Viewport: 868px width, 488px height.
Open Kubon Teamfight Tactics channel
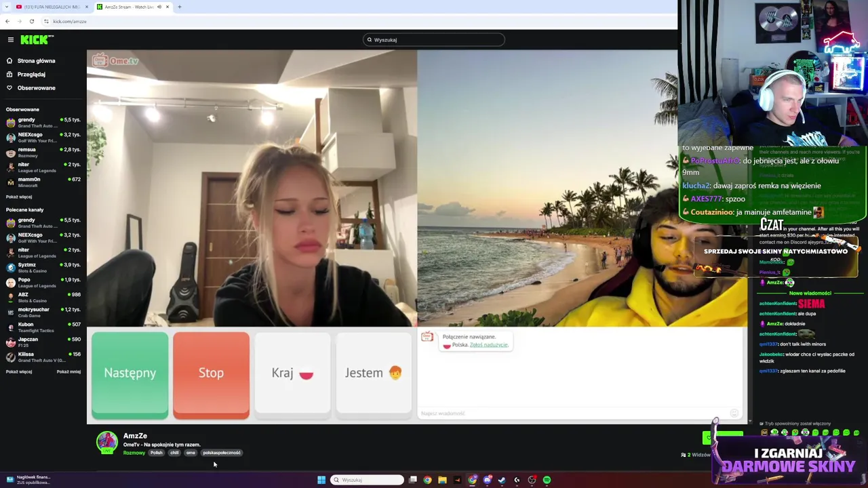(x=42, y=327)
